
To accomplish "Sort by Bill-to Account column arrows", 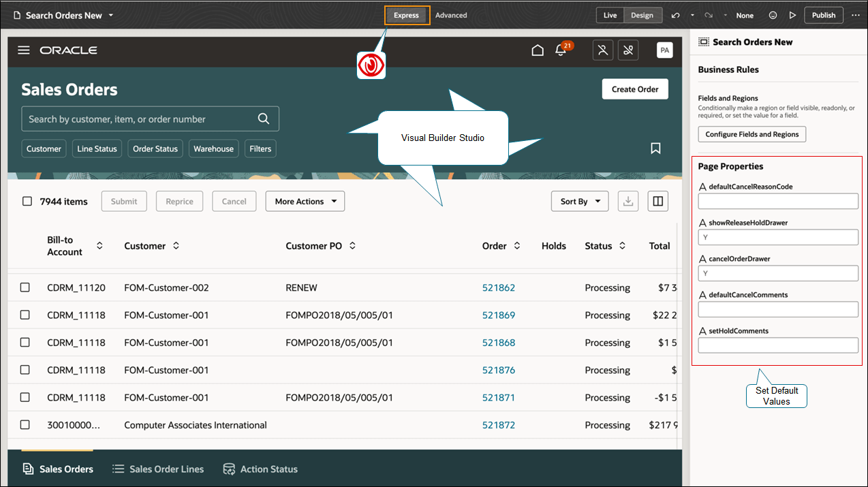I will coord(99,246).
